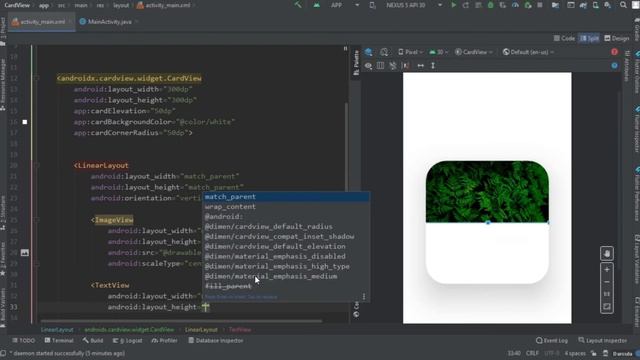Toggle the view options eye icon
Screen dimensions: 640x360
368,66
